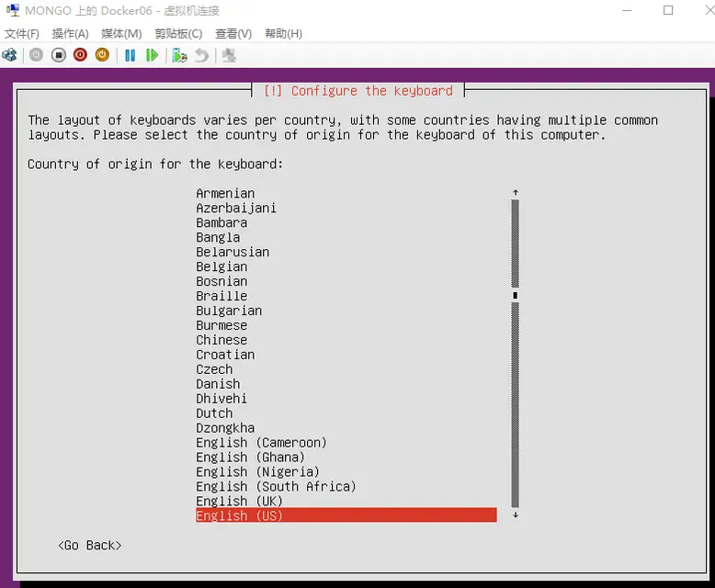Image resolution: width=715 pixels, height=588 pixels.
Task: Open the 操作(A) menu
Action: click(x=70, y=34)
